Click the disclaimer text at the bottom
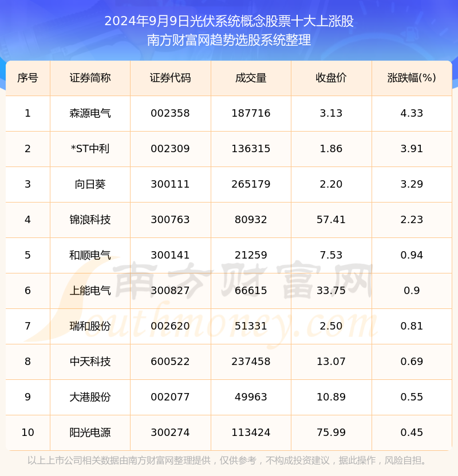Screen dimensions: 458x476 tap(227, 461)
